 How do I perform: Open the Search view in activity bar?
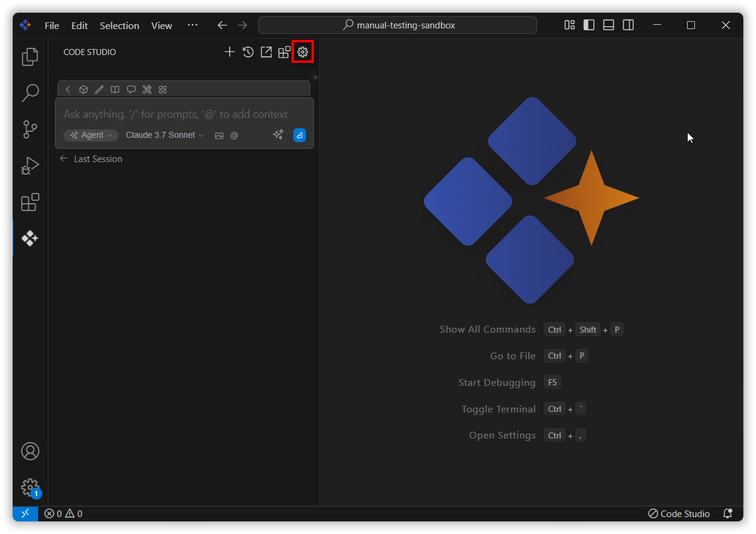click(x=30, y=93)
